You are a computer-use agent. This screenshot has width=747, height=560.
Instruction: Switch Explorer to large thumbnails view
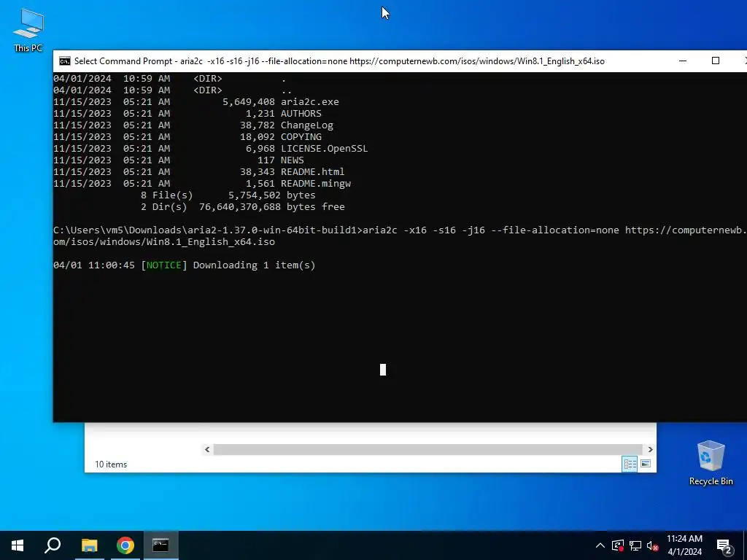pyautogui.click(x=646, y=463)
